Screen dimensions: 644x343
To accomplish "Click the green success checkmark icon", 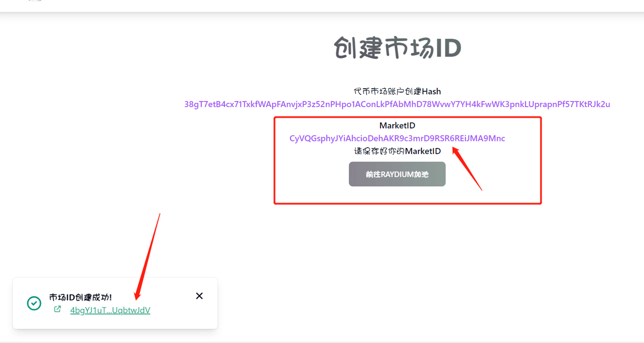I will (x=34, y=303).
